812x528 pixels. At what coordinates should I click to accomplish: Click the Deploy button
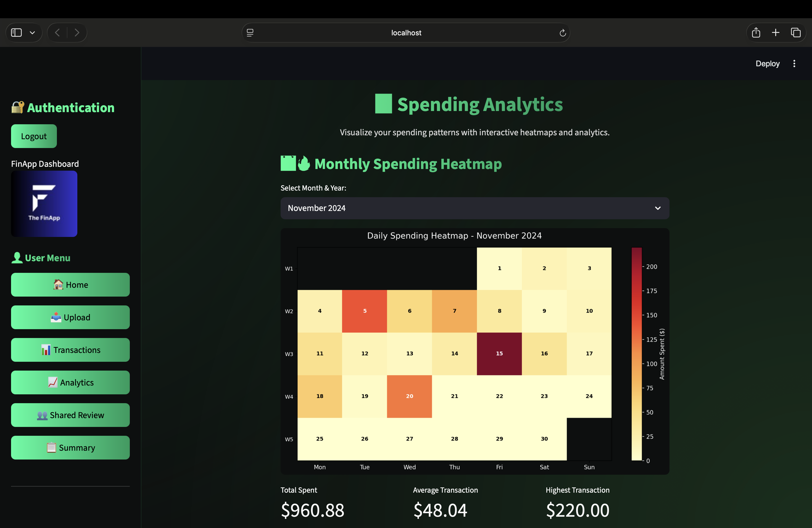coord(767,64)
